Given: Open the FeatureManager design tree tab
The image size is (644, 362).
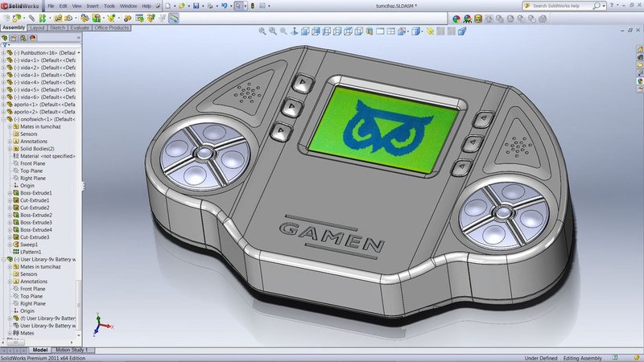Looking at the screenshot, I should [5, 38].
